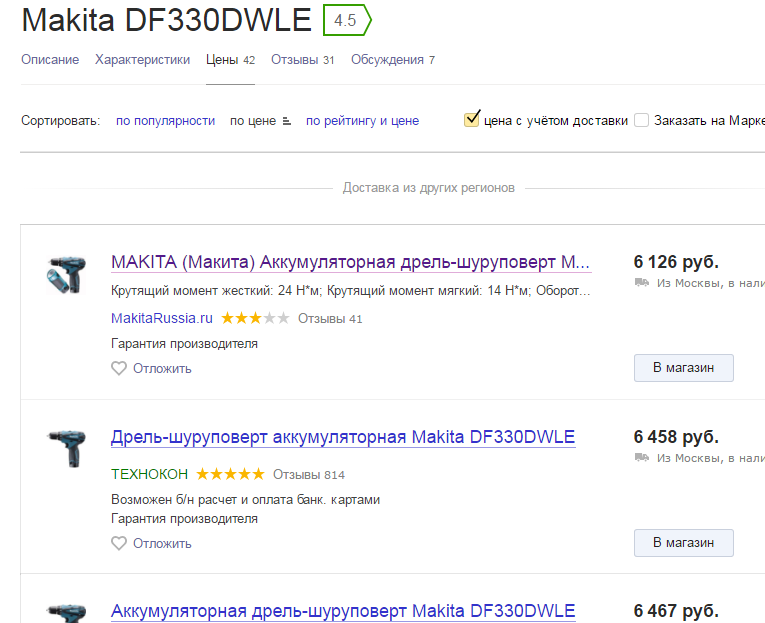Click the price sort order icon

[x=286, y=121]
